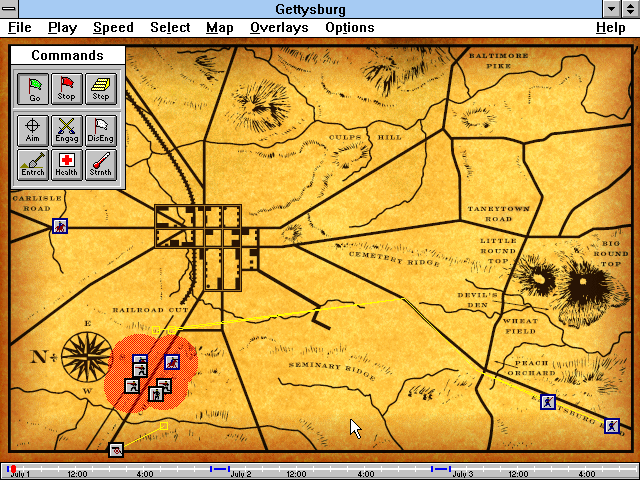Image resolution: width=640 pixels, height=480 pixels.
Task: Click the Little Round Top map label
Action: [x=498, y=251]
